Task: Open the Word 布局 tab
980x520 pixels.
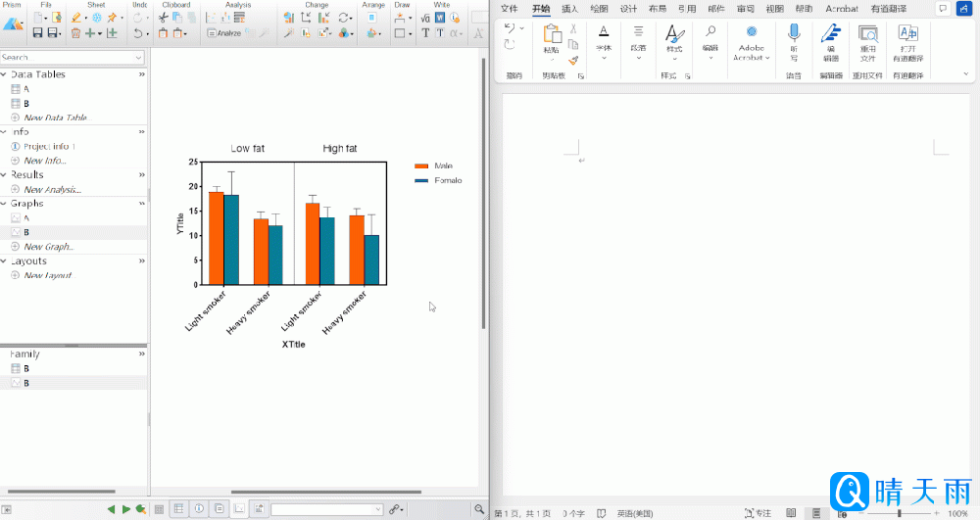Action: click(658, 9)
